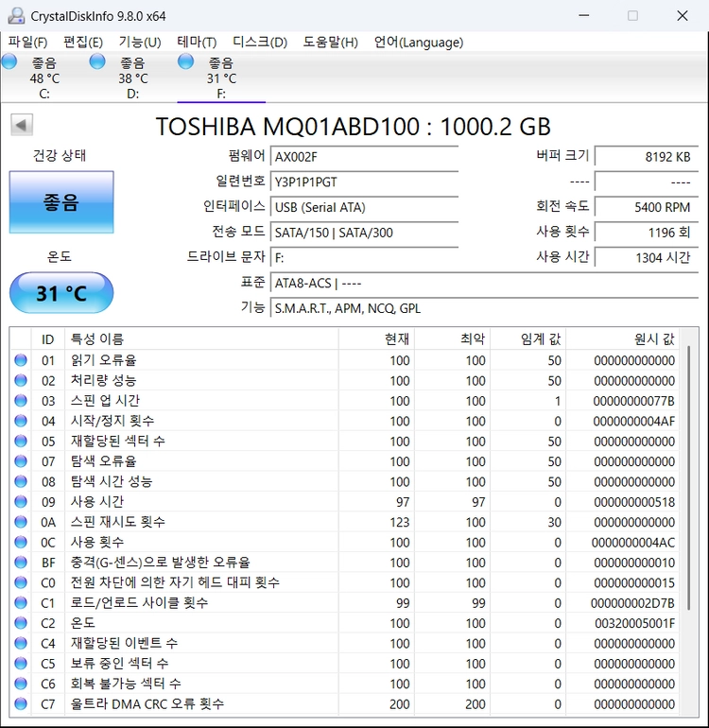Click the blue status dot for attribute 0C
The image size is (709, 728).
(x=21, y=543)
